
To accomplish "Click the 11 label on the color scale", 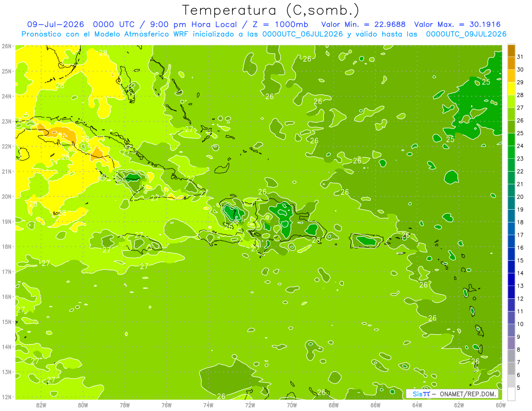I will [x=520, y=311].
